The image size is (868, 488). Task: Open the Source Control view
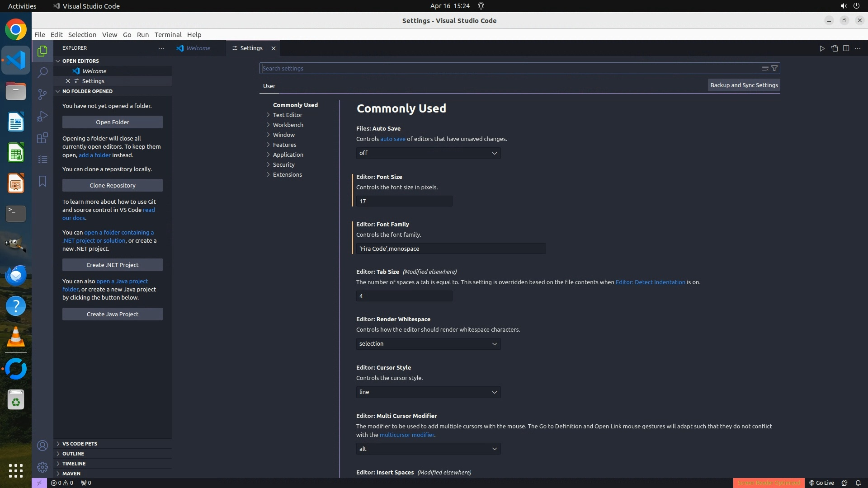42,94
